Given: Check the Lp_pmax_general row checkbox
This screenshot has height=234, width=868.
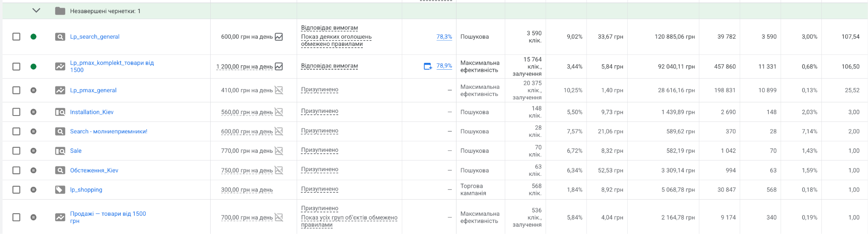Looking at the screenshot, I should 16,90.
